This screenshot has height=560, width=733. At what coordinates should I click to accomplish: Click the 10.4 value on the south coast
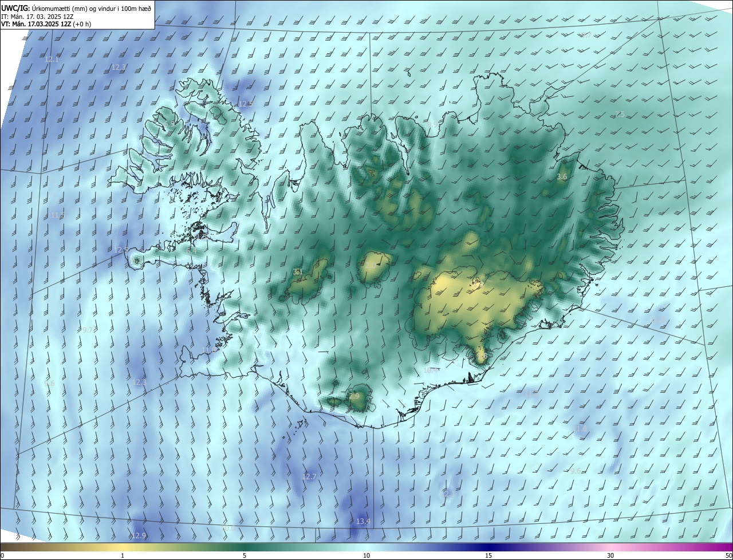(431, 370)
